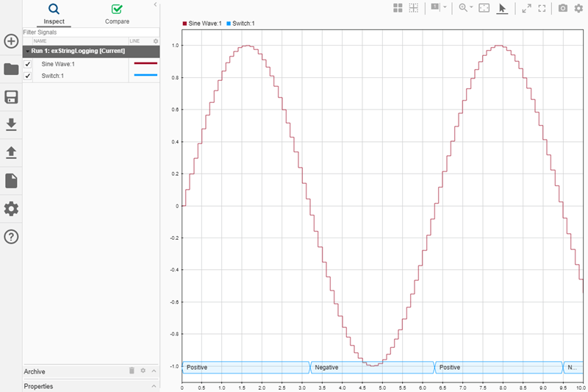
Task: Click Sine Wave:1 legend entry
Action: click(x=202, y=24)
